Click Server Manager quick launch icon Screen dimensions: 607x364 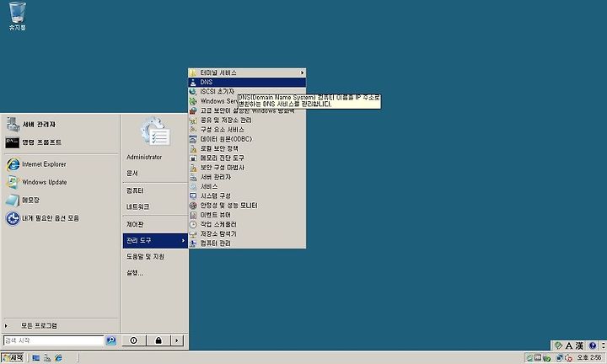47,358
